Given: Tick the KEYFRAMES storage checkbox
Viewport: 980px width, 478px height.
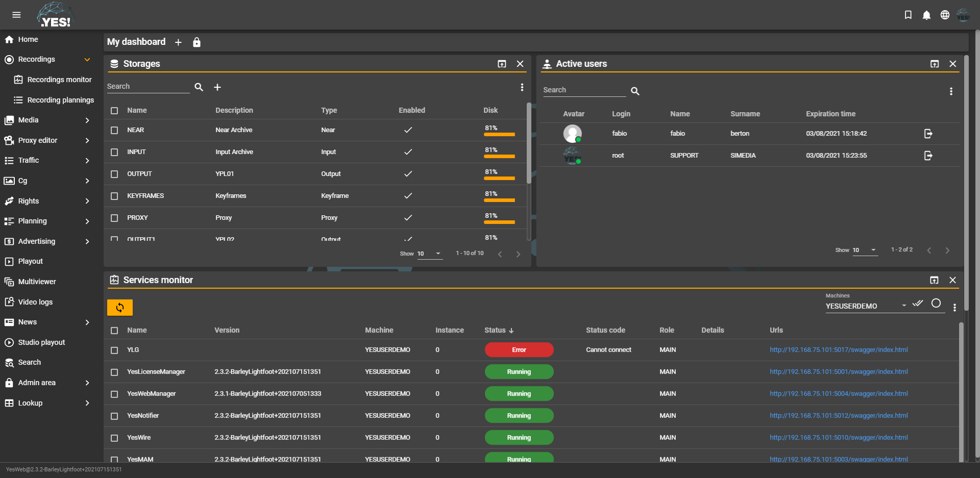Looking at the screenshot, I should pos(114,196).
